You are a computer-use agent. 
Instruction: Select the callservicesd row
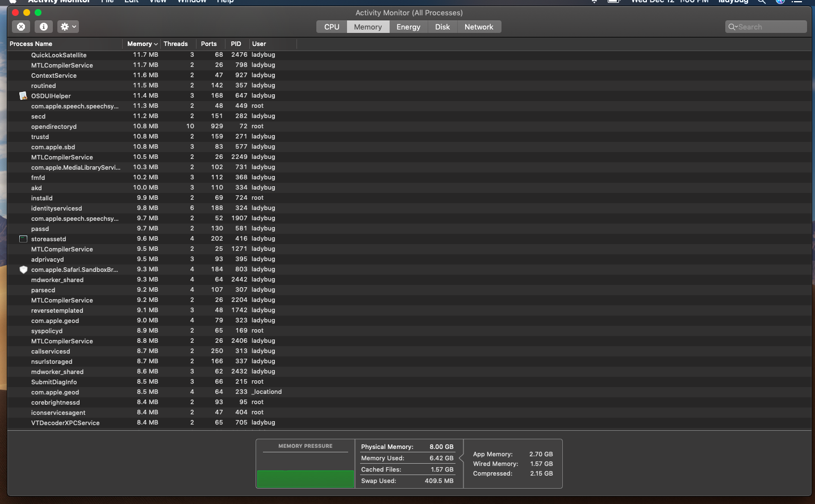pyautogui.click(x=409, y=351)
